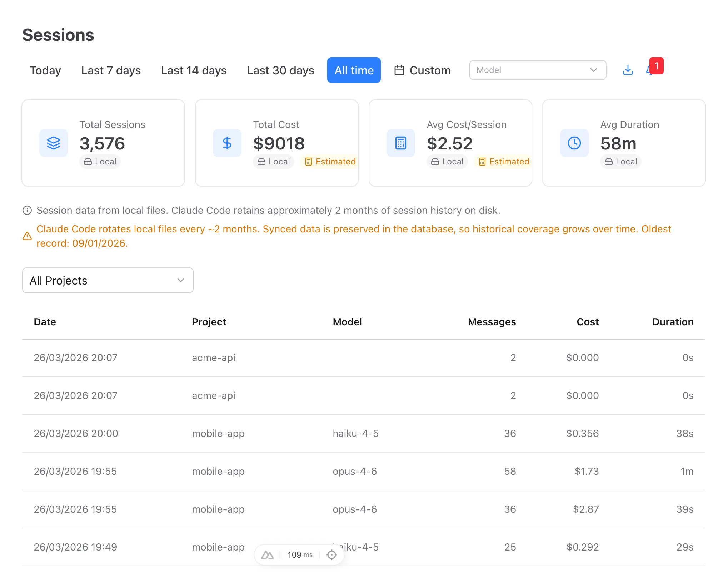Click the Project column header
The image size is (728, 572).
click(x=209, y=322)
